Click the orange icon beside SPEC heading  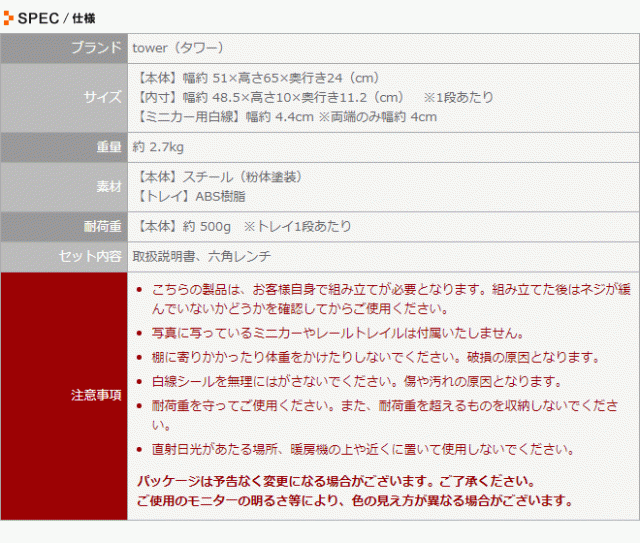click(8, 17)
